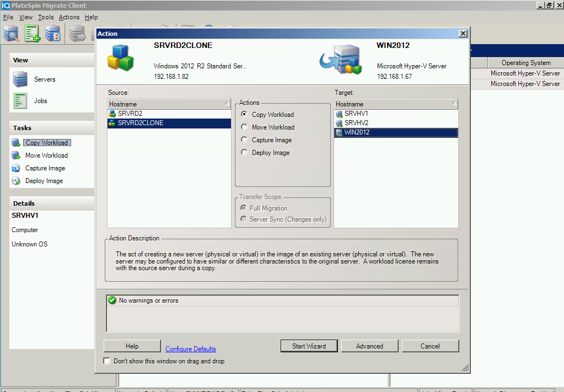
Task: Click Jobs label in View panel
Action: tap(41, 101)
